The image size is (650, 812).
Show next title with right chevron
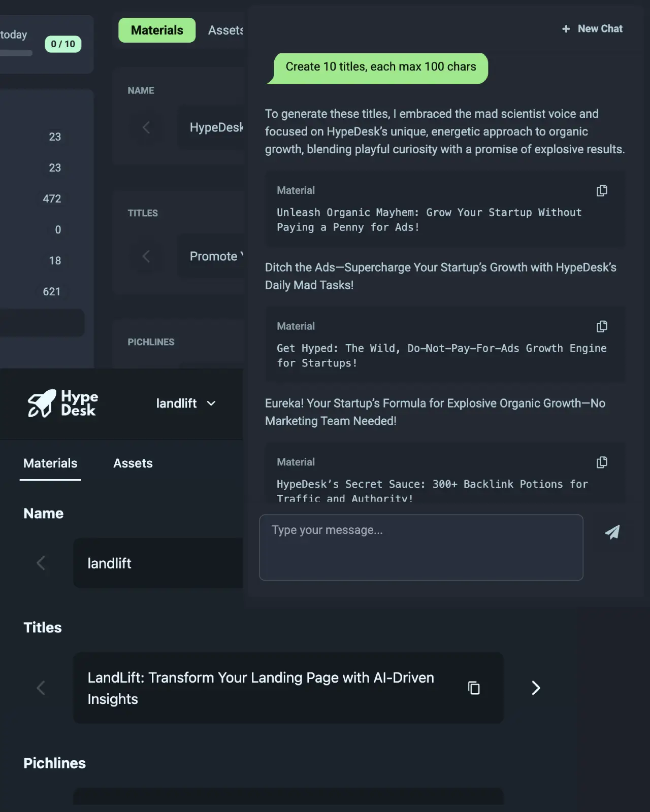click(536, 688)
